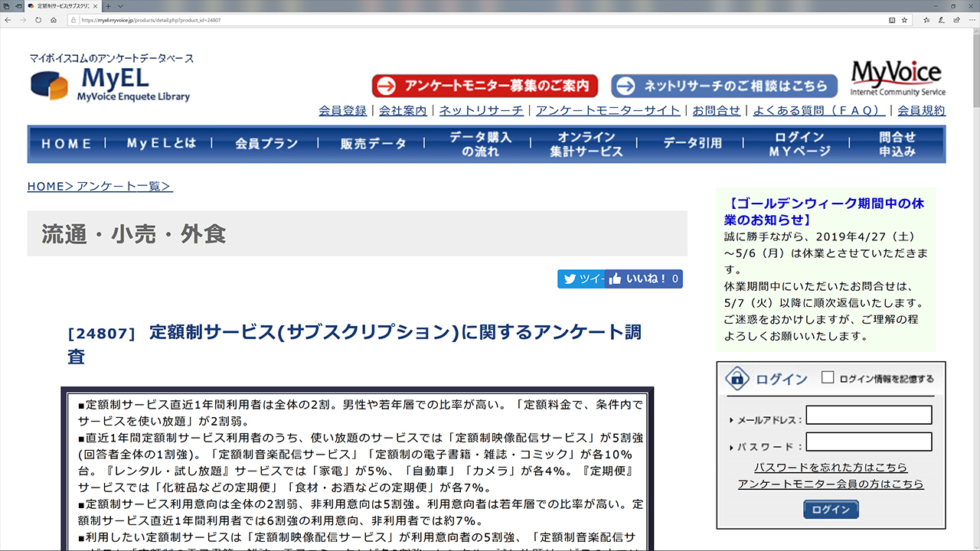The image size is (980, 551).
Task: Click the パスワード input field
Action: [x=869, y=442]
